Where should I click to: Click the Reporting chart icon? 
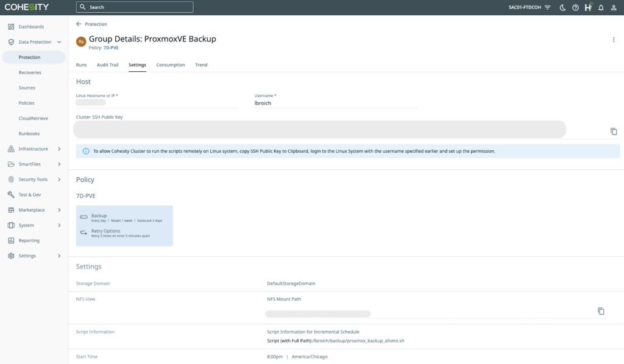point(12,240)
